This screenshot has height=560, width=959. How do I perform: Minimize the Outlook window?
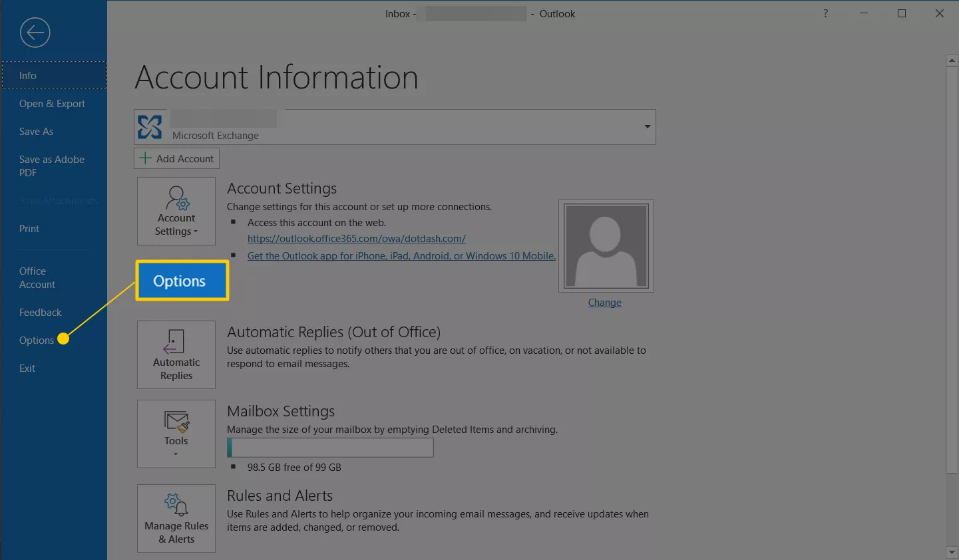click(x=864, y=13)
